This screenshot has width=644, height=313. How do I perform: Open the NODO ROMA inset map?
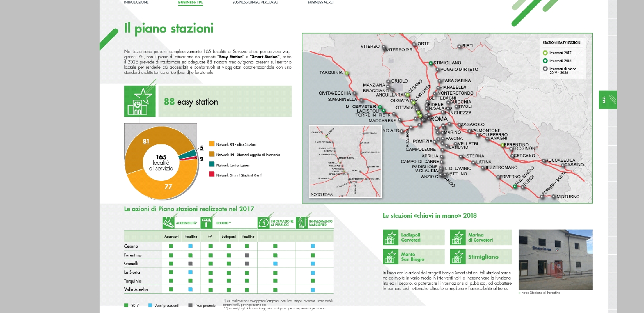[345, 162]
